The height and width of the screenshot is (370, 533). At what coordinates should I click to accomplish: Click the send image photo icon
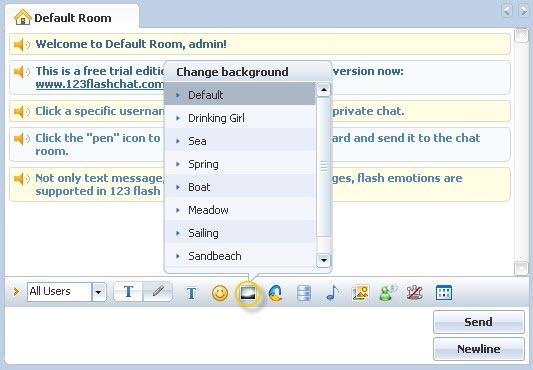pyautogui.click(x=360, y=292)
